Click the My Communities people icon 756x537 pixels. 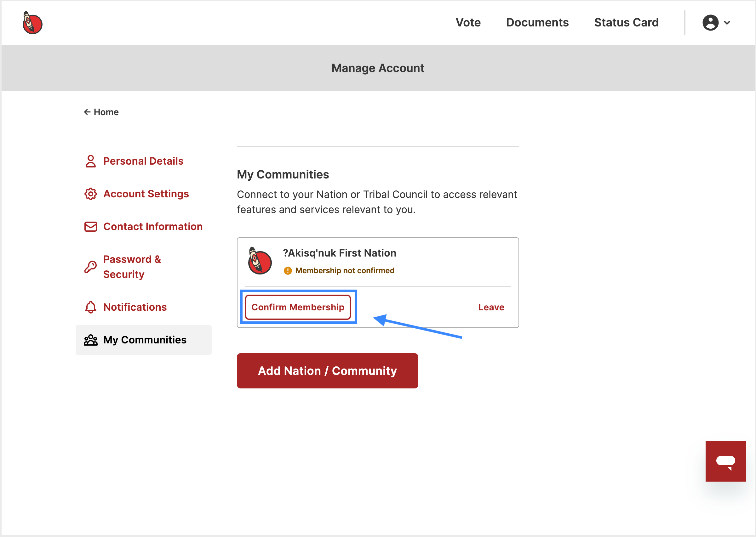90,340
